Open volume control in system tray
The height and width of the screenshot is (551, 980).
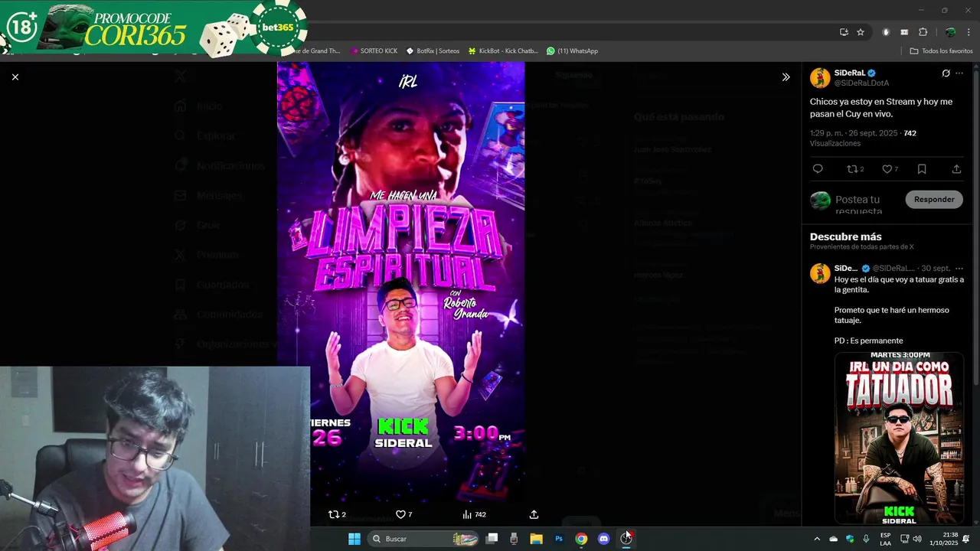(917, 539)
